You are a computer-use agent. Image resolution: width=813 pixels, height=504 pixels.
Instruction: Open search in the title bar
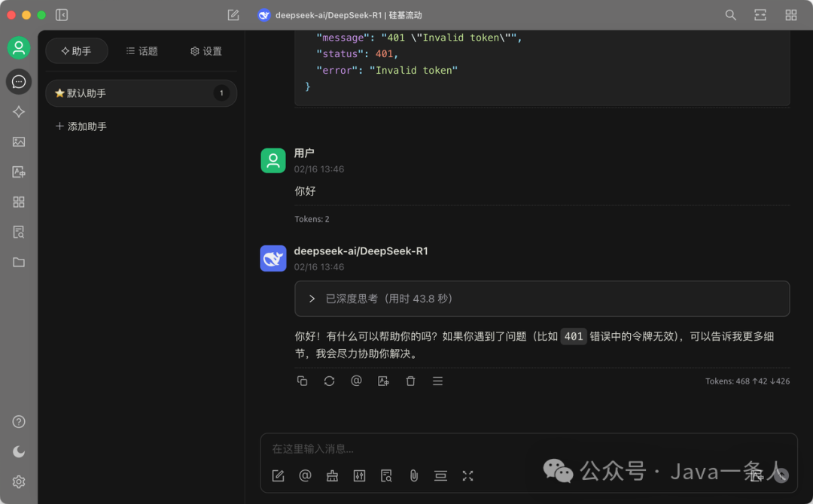[x=730, y=15]
